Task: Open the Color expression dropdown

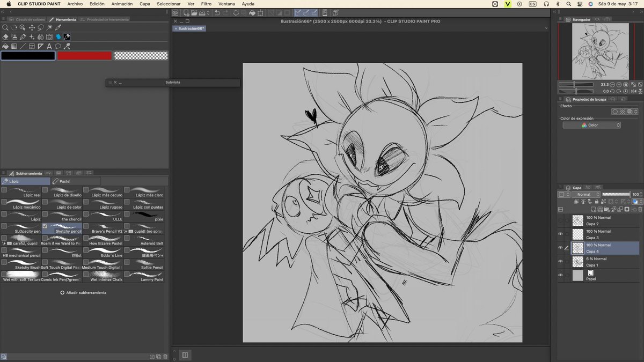Action: (x=592, y=125)
